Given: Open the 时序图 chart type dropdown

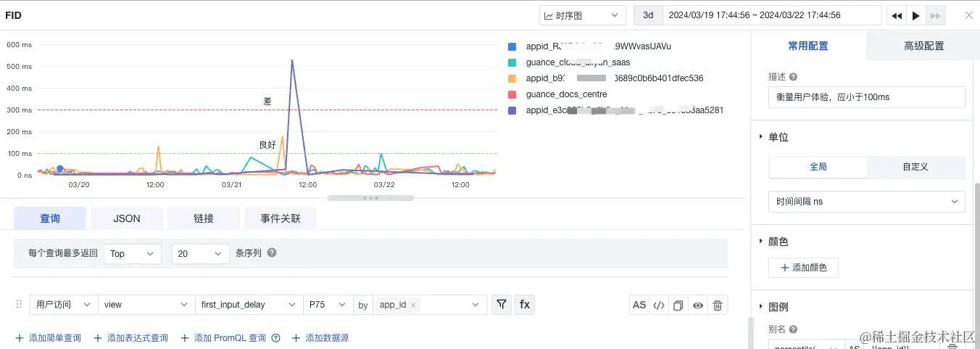Looking at the screenshot, I should point(582,15).
